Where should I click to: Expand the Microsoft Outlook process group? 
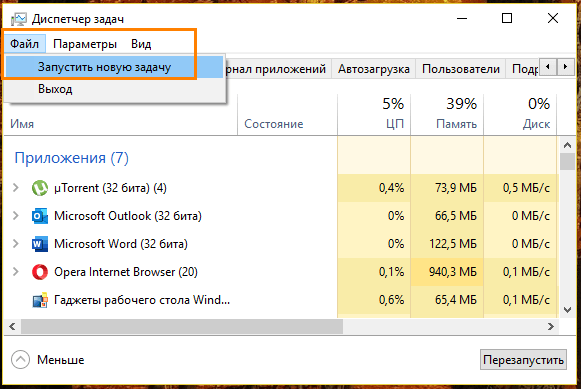coord(16,216)
